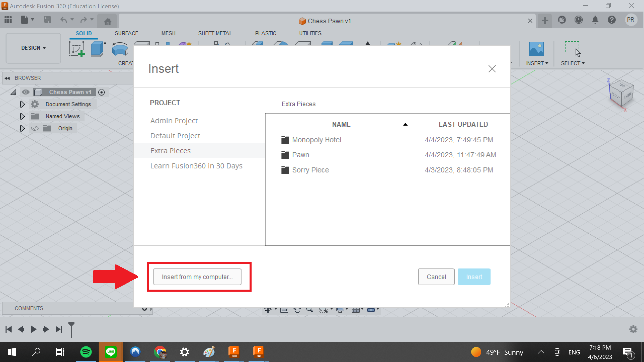
Task: Open the SELECT dropdown menu
Action: [x=573, y=63]
